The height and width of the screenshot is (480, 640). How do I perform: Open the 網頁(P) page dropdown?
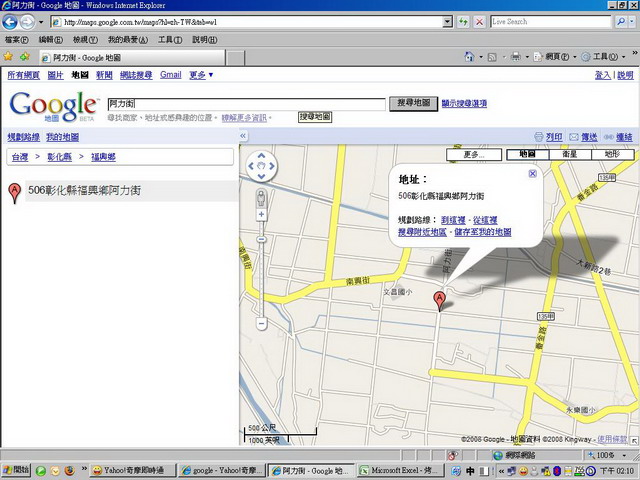tap(554, 57)
